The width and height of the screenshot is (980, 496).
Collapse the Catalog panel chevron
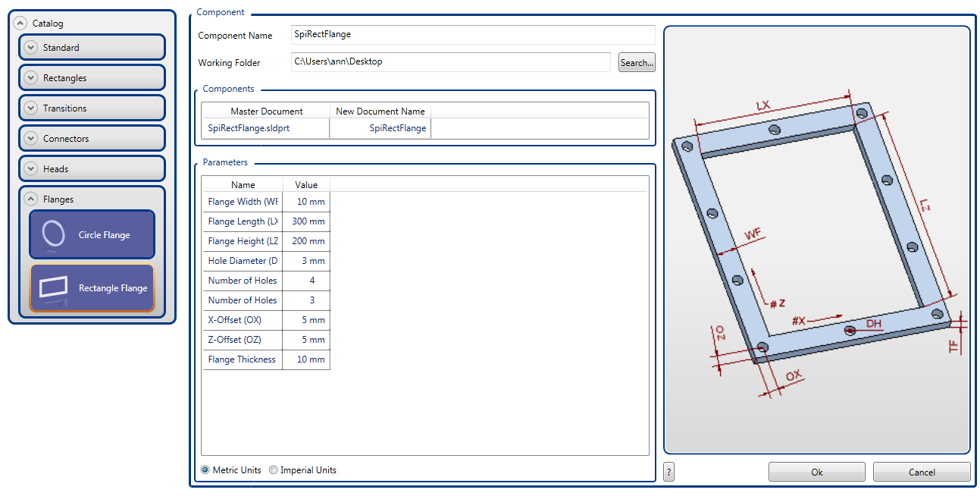click(x=20, y=24)
